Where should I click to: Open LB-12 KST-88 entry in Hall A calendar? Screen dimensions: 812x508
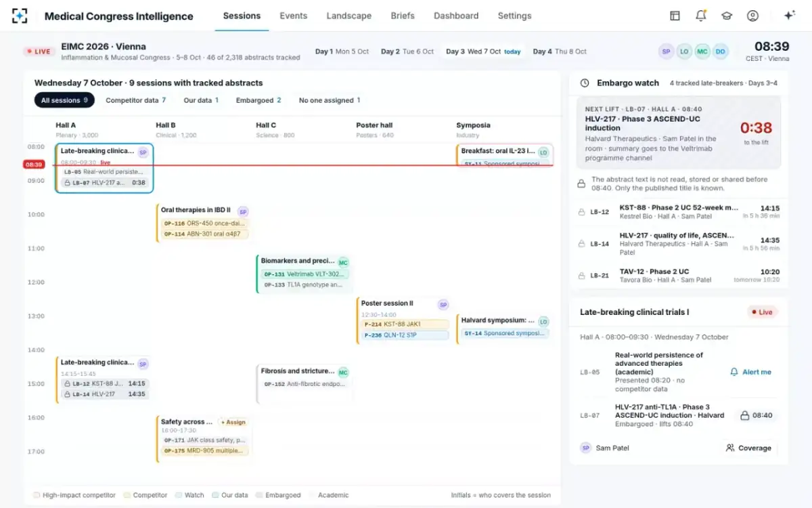coord(104,383)
